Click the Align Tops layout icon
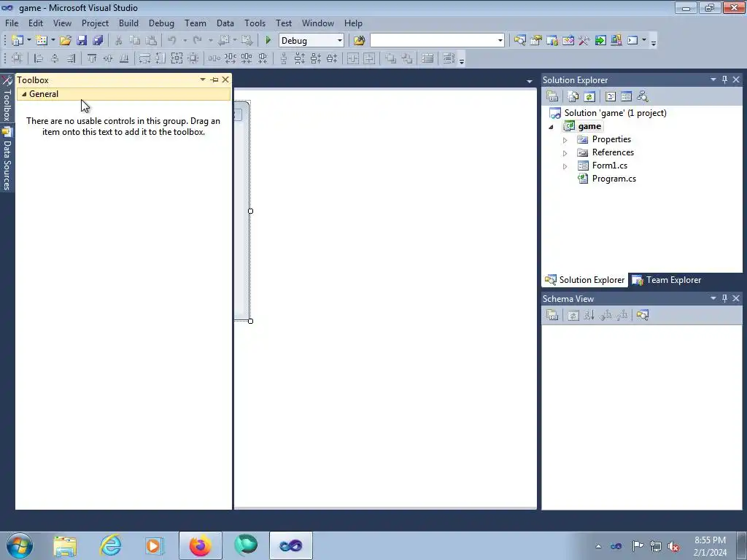 (x=92, y=58)
